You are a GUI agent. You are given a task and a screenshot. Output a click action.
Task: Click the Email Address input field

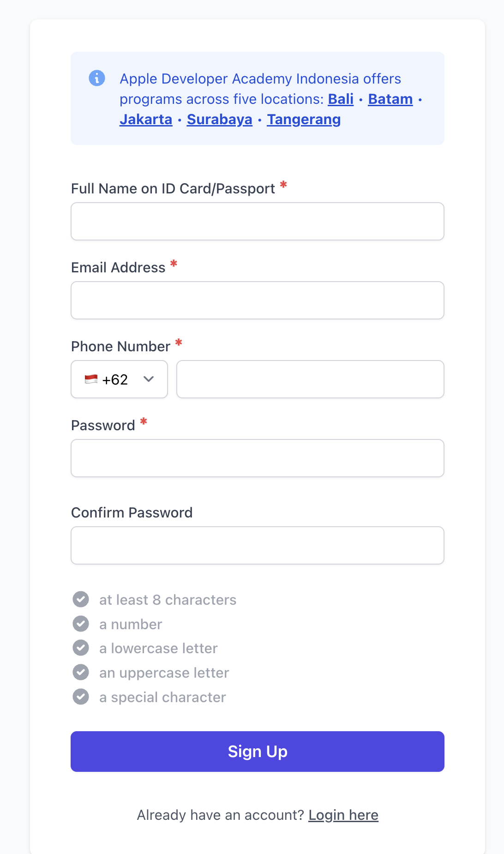coord(257,300)
